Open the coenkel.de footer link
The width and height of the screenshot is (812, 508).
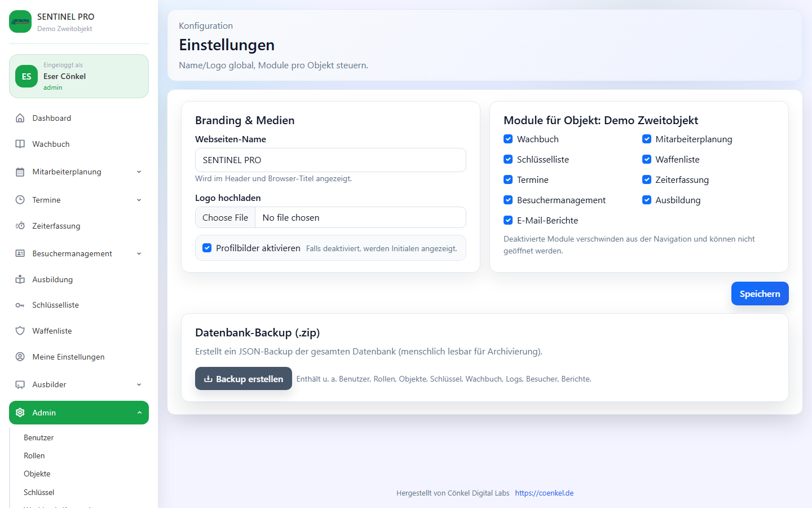544,493
